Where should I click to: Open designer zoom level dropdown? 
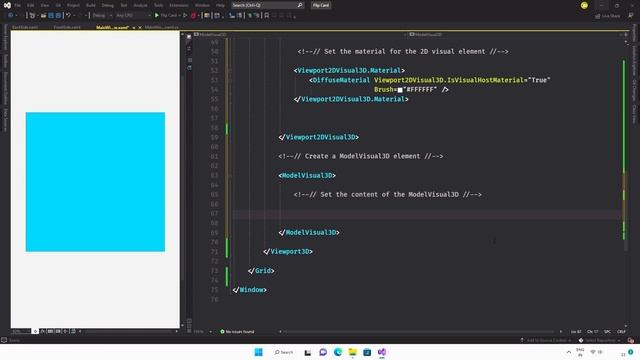[21, 331]
